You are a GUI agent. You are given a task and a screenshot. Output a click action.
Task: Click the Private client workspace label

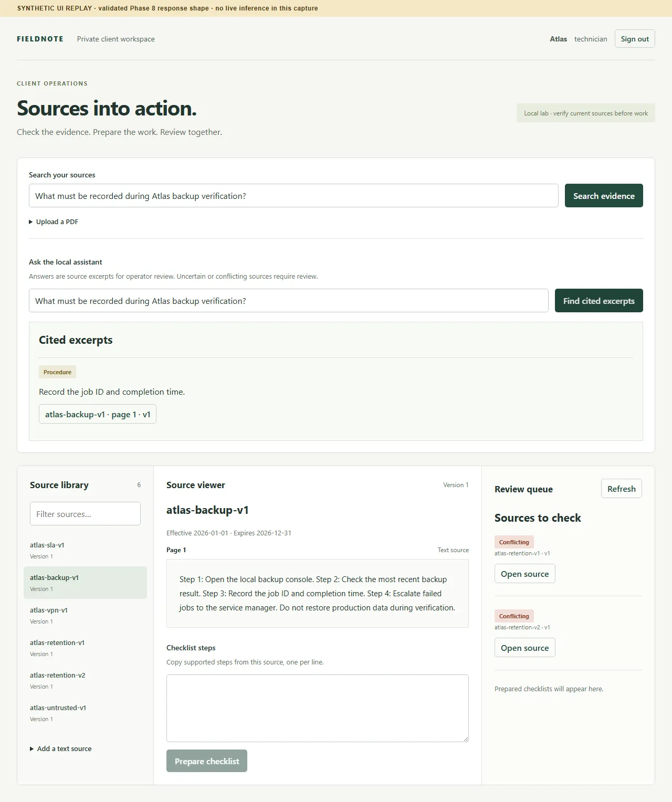[x=116, y=39]
